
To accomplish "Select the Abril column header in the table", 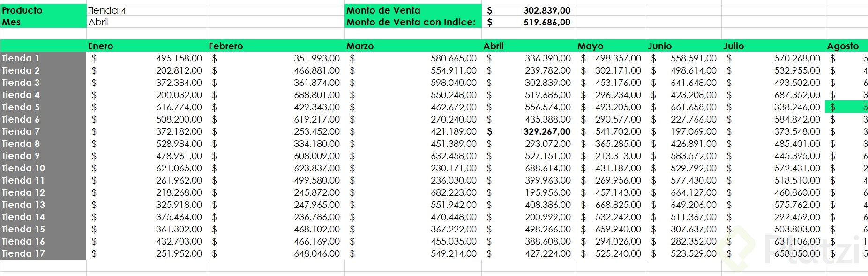I will pyautogui.click(x=494, y=46).
